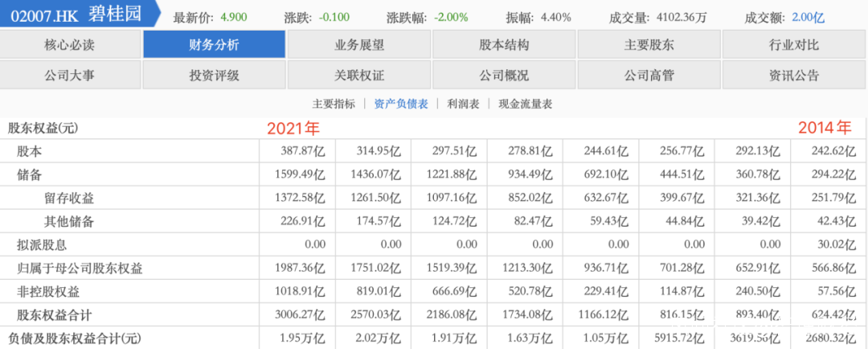Open the 公司概况 tab
The height and width of the screenshot is (349, 868).
(x=504, y=75)
